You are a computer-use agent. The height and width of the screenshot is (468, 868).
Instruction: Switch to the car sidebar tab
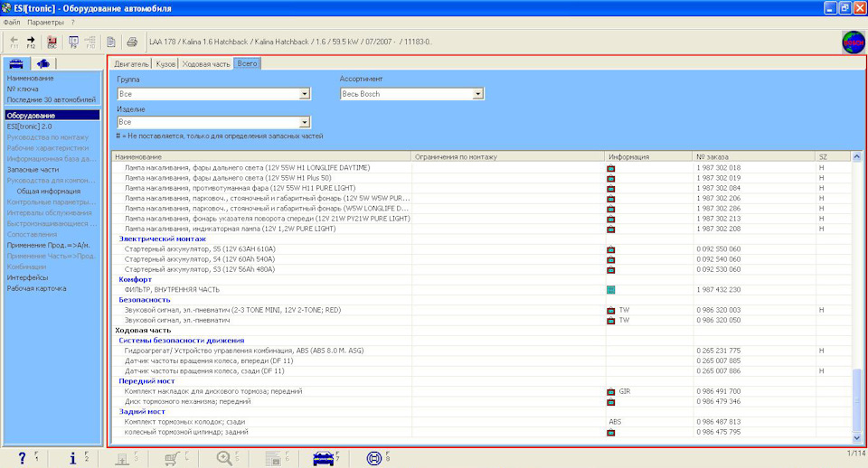point(16,63)
